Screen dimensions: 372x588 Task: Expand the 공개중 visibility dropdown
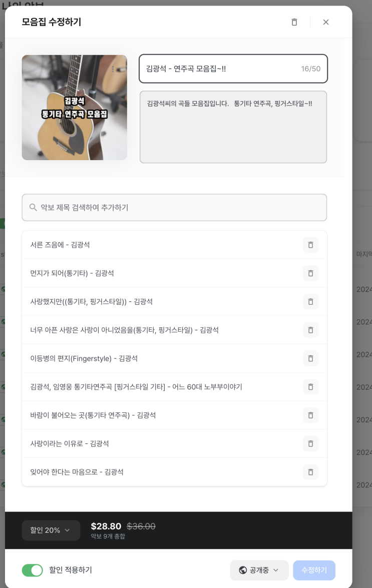pos(259,570)
